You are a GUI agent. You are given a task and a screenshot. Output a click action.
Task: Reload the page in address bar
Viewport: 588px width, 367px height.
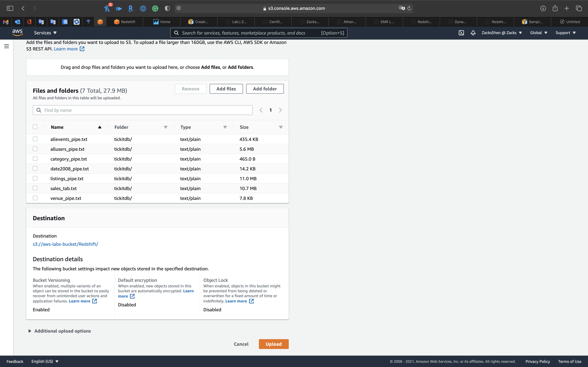(x=409, y=8)
